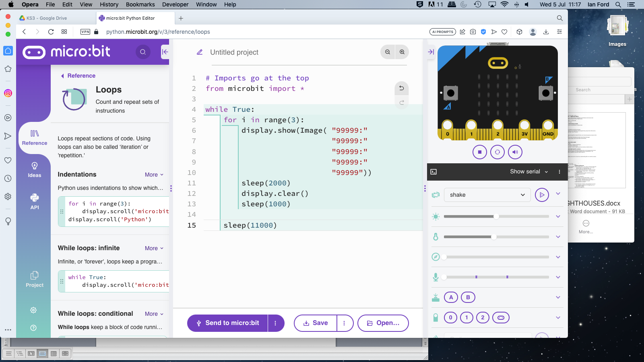Mute the simulator sound
This screenshot has height=362, width=644.
click(515, 152)
